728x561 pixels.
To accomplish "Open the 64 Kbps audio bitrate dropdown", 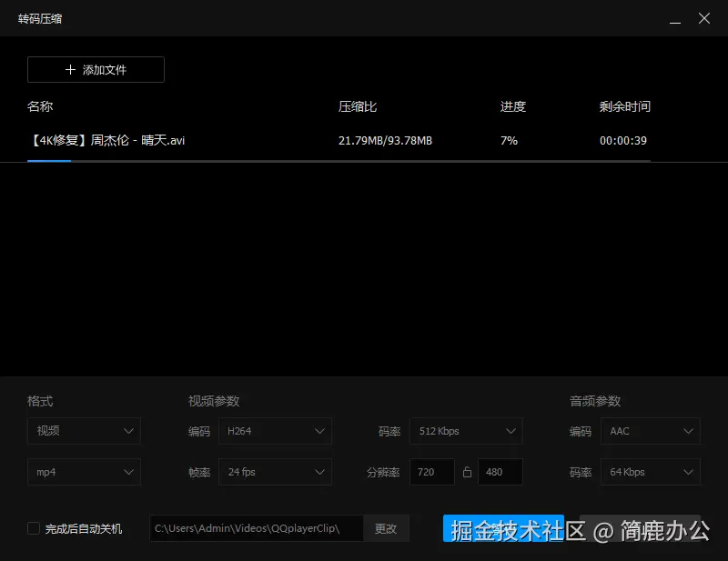I will point(650,472).
